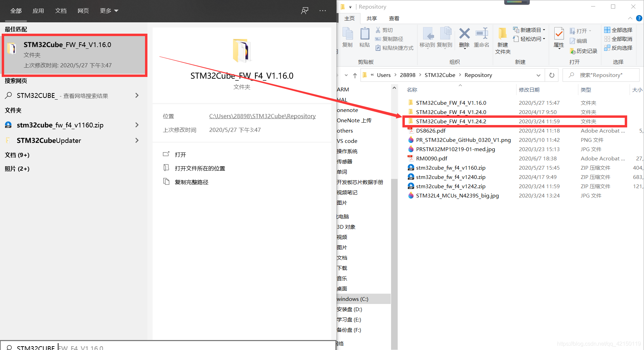The width and height of the screenshot is (644, 350).
Task: Click the 类型 (Type) column header
Action: tap(586, 90)
